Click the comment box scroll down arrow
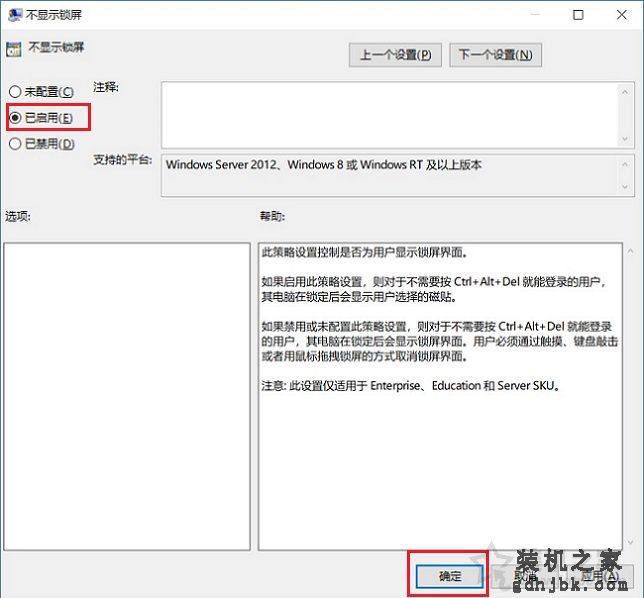This screenshot has width=644, height=598. click(x=625, y=139)
